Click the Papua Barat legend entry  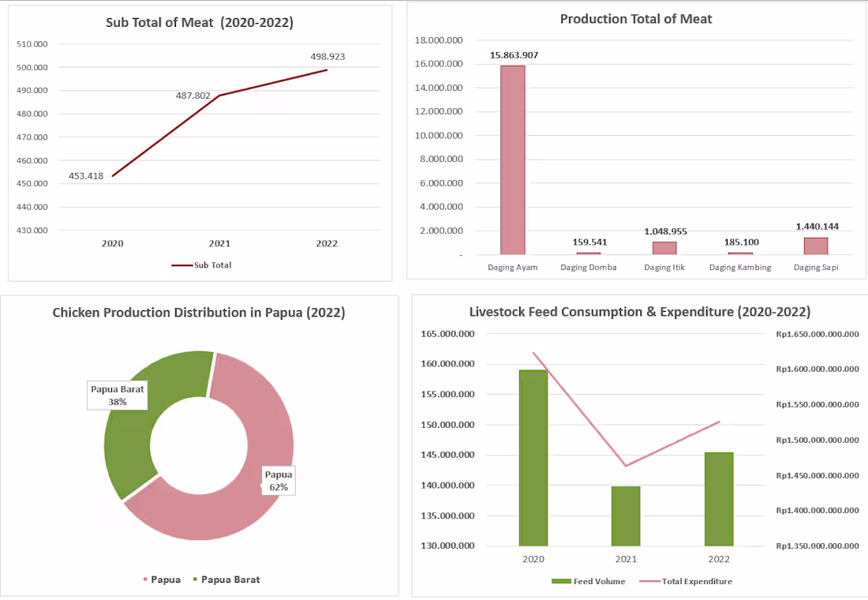pyautogui.click(x=226, y=580)
